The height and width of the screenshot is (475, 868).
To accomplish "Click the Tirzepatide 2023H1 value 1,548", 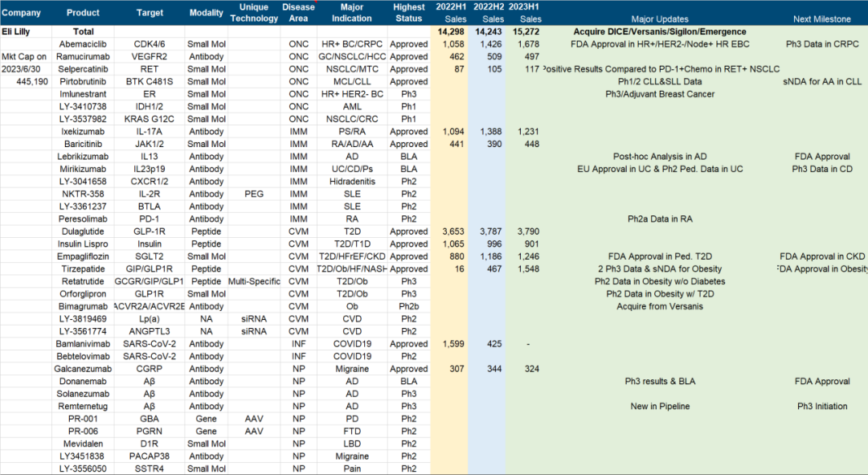I will pyautogui.click(x=528, y=269).
